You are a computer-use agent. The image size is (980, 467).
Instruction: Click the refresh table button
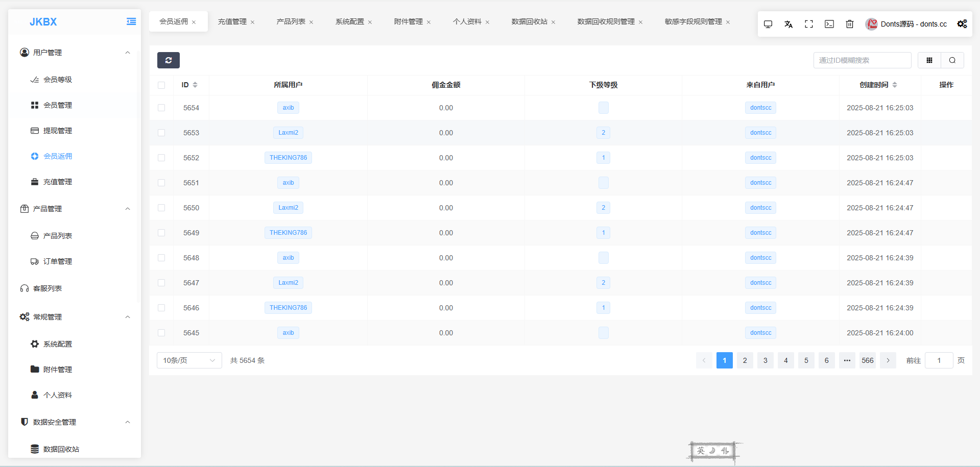(168, 60)
